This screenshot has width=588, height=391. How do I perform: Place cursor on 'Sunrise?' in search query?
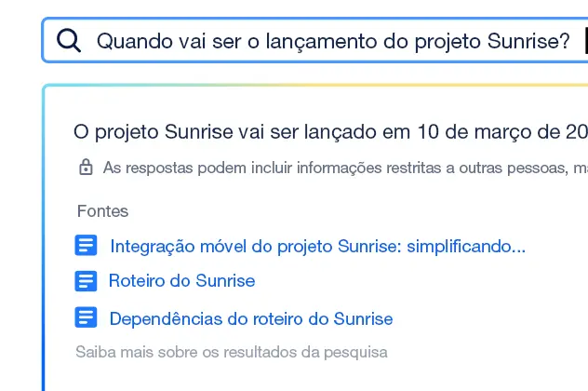[x=528, y=41]
